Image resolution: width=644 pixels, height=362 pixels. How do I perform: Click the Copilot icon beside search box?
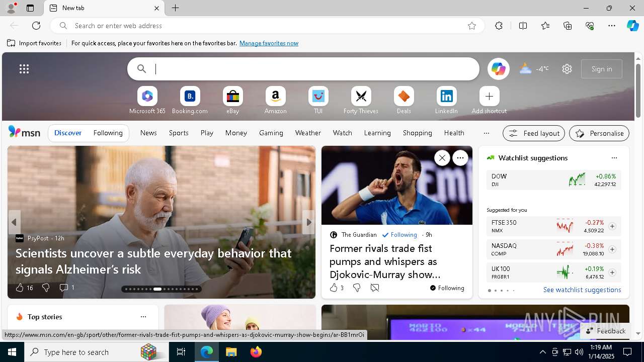pyautogui.click(x=498, y=69)
